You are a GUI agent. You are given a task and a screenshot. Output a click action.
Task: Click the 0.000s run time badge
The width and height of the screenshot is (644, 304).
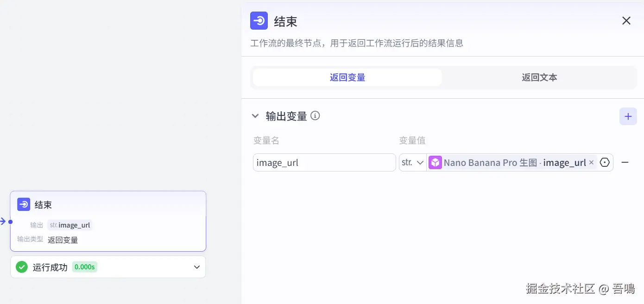[85, 267]
